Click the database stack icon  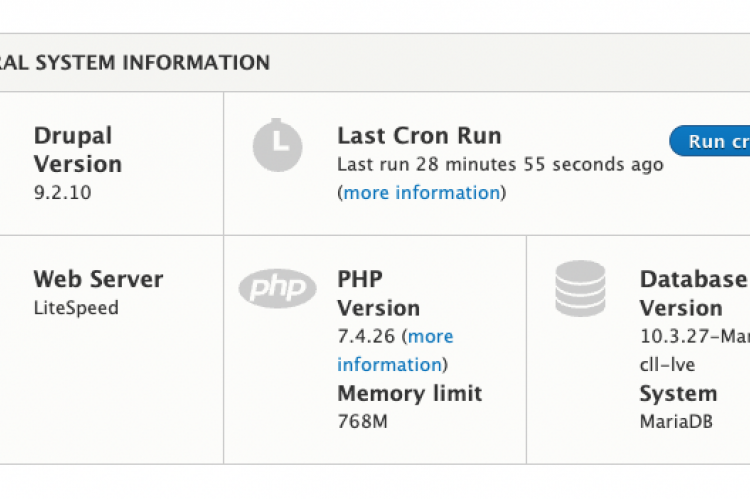click(x=580, y=288)
